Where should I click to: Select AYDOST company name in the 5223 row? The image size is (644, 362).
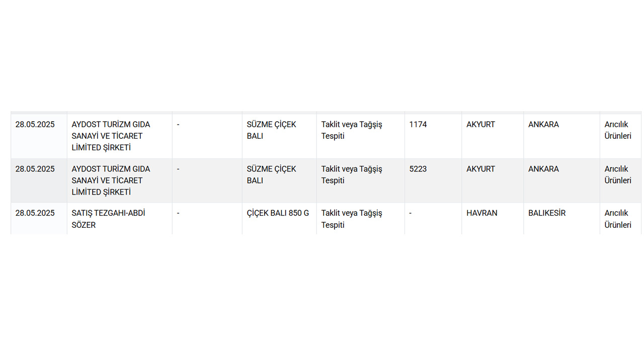click(111, 180)
